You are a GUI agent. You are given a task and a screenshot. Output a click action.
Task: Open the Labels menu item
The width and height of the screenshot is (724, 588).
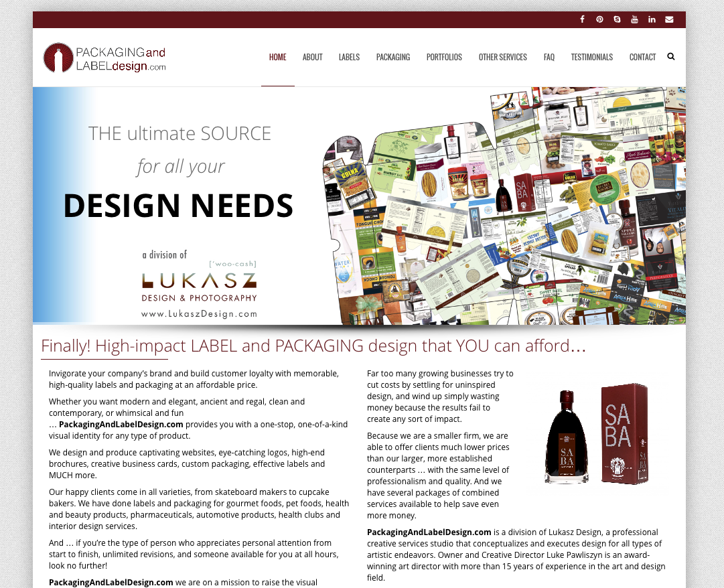[x=349, y=57]
